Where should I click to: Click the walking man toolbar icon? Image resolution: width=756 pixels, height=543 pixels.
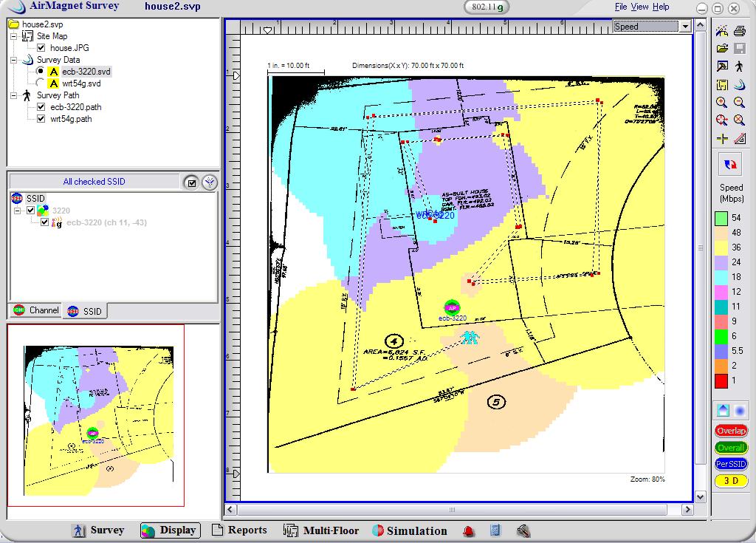[x=740, y=66]
